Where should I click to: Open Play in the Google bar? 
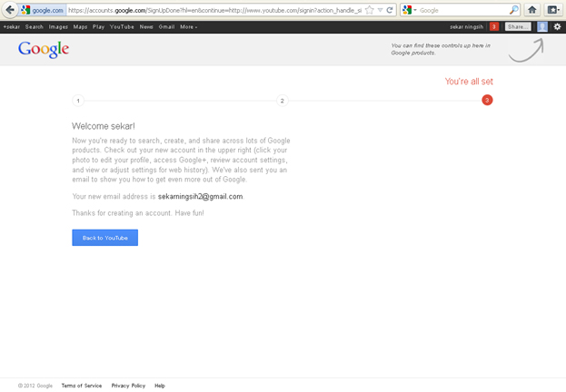tap(98, 26)
